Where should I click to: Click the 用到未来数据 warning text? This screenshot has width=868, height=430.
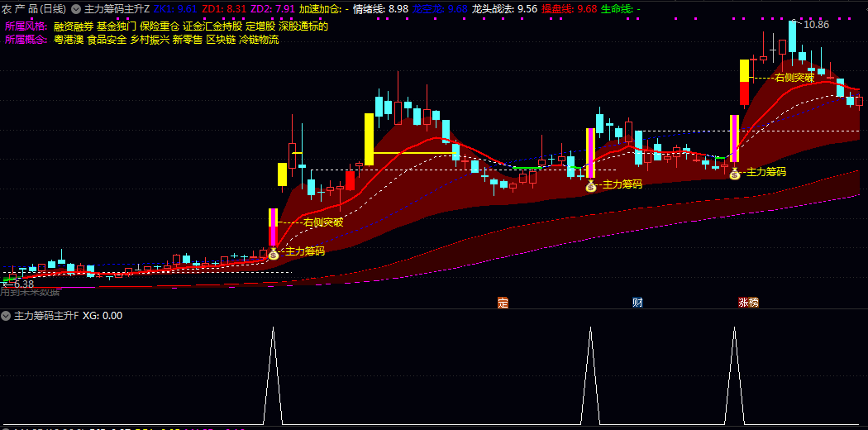30,292
